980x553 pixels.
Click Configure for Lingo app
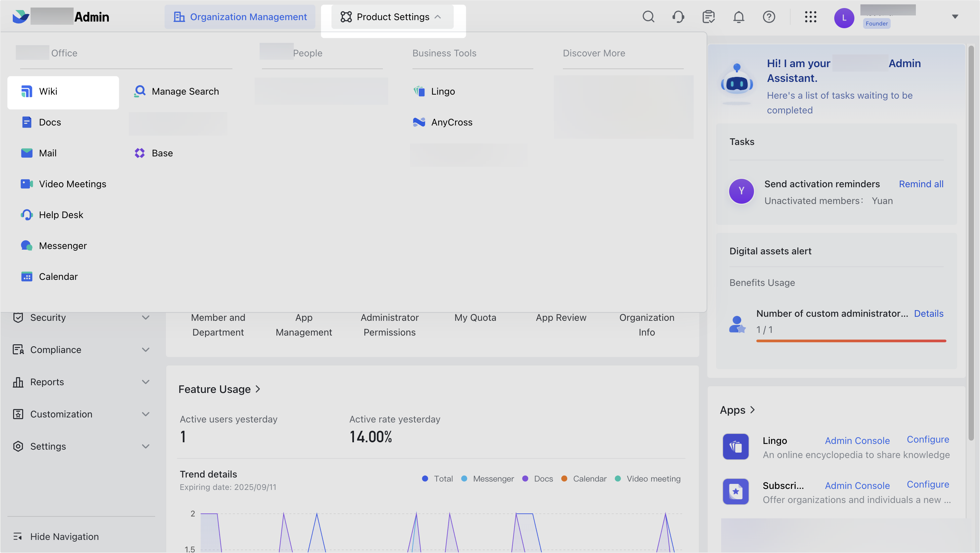click(x=928, y=439)
